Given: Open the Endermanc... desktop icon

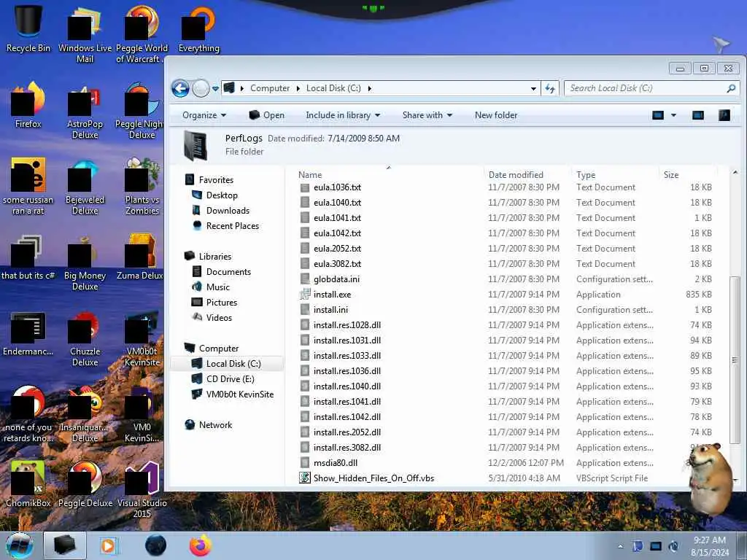Looking at the screenshot, I should (x=28, y=333).
